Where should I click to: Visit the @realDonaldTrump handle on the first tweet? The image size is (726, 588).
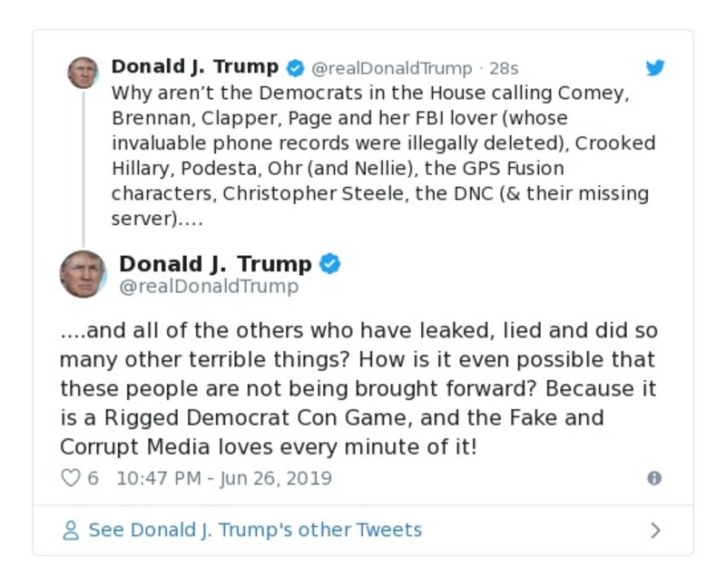[394, 67]
